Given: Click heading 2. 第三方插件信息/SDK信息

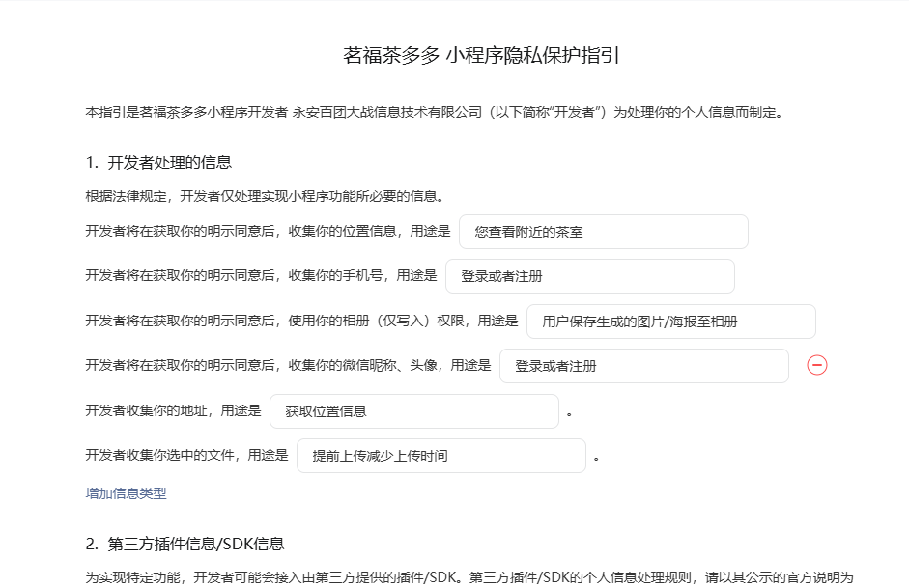Looking at the screenshot, I should point(185,544).
